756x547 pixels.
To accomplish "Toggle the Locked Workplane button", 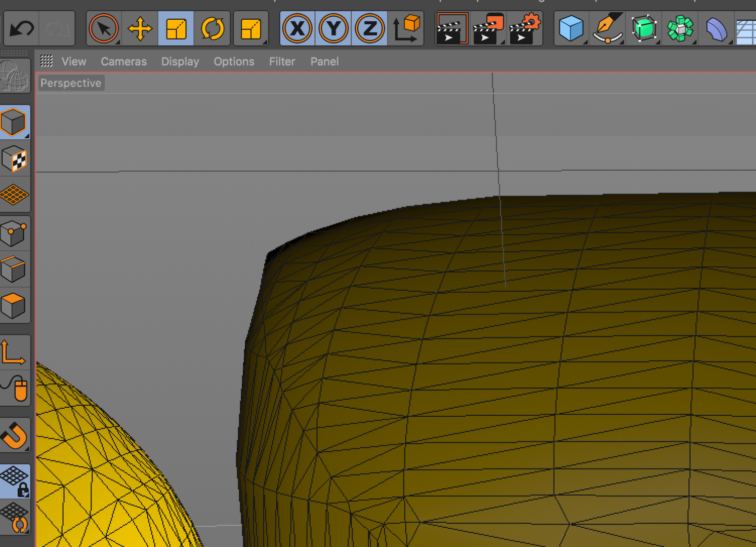I will pyautogui.click(x=15, y=482).
